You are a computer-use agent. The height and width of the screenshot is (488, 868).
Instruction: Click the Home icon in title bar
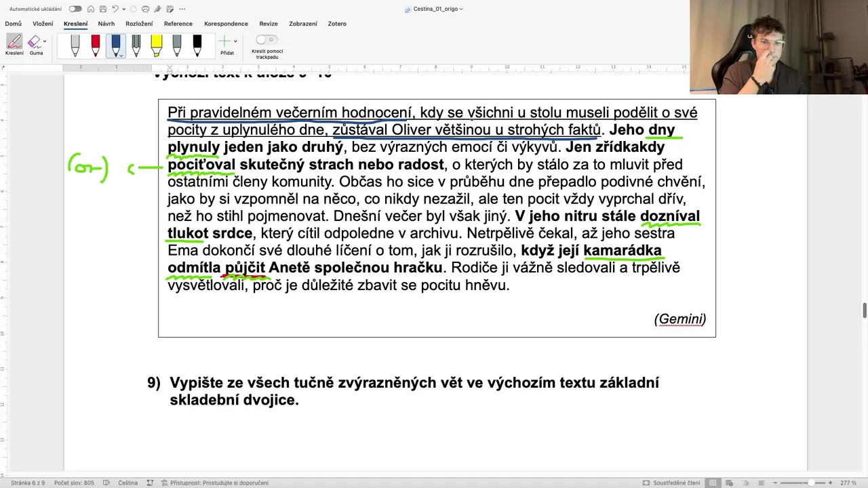coord(91,9)
